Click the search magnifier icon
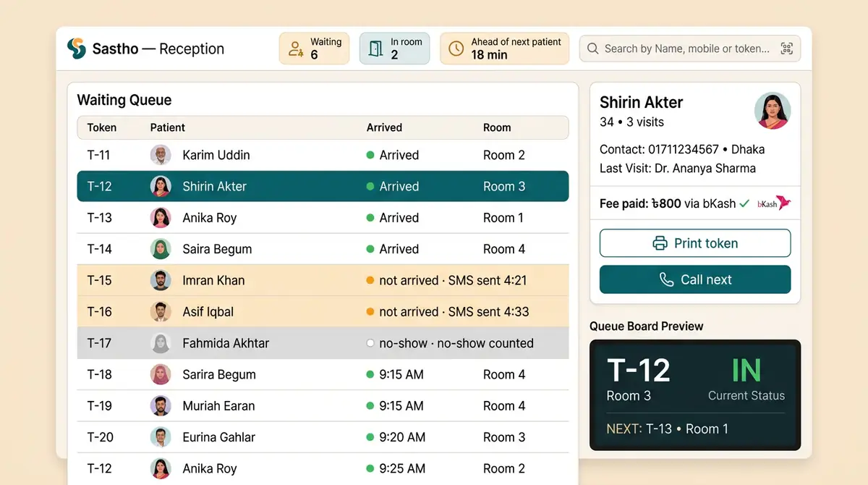The image size is (868, 485). pyautogui.click(x=593, y=49)
